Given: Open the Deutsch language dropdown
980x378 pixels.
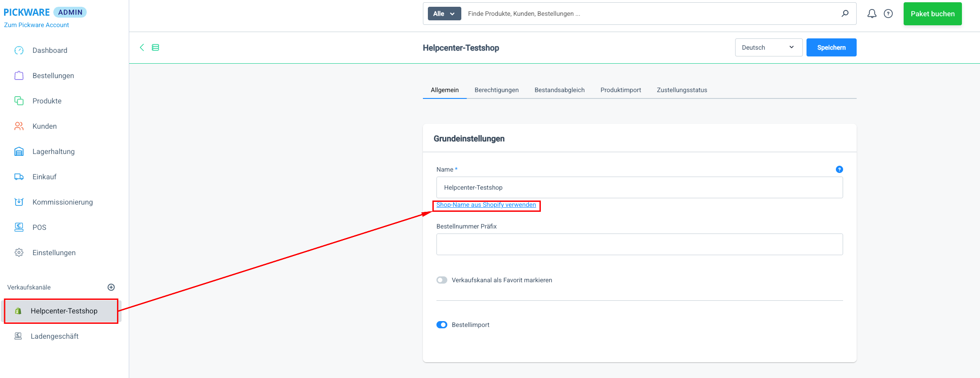Looking at the screenshot, I should pos(768,47).
